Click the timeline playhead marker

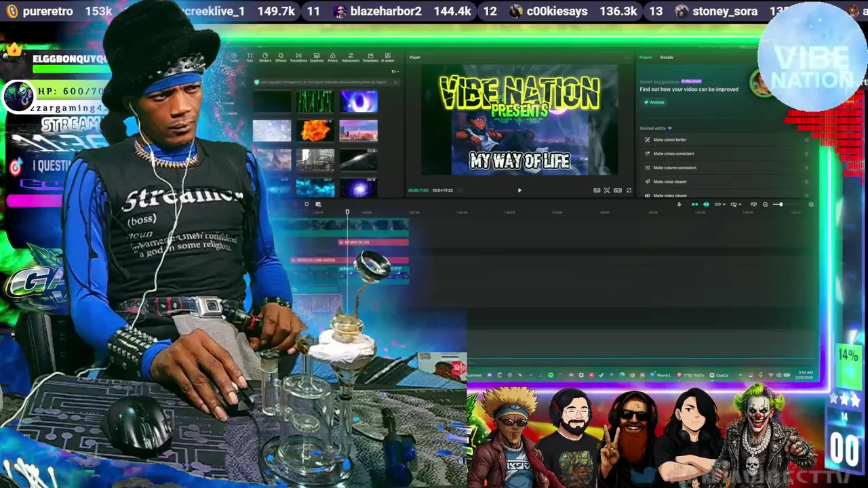click(347, 212)
